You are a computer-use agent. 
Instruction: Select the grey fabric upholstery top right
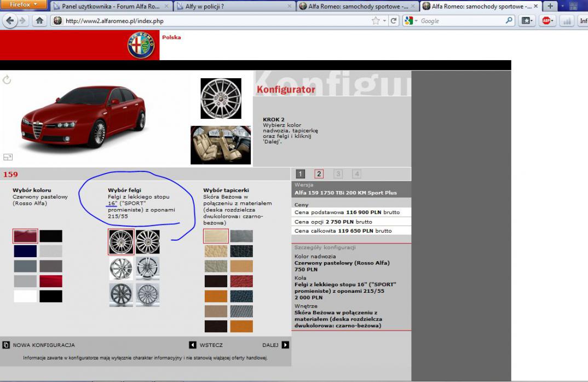(x=241, y=236)
